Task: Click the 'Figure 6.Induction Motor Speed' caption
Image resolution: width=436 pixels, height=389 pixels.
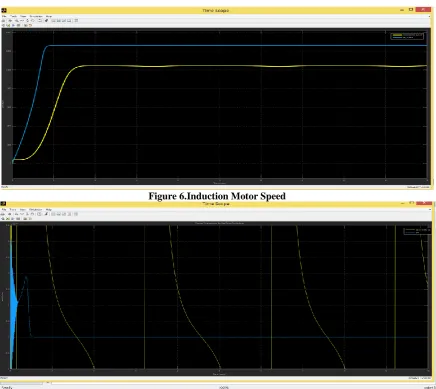Action: 217,196
